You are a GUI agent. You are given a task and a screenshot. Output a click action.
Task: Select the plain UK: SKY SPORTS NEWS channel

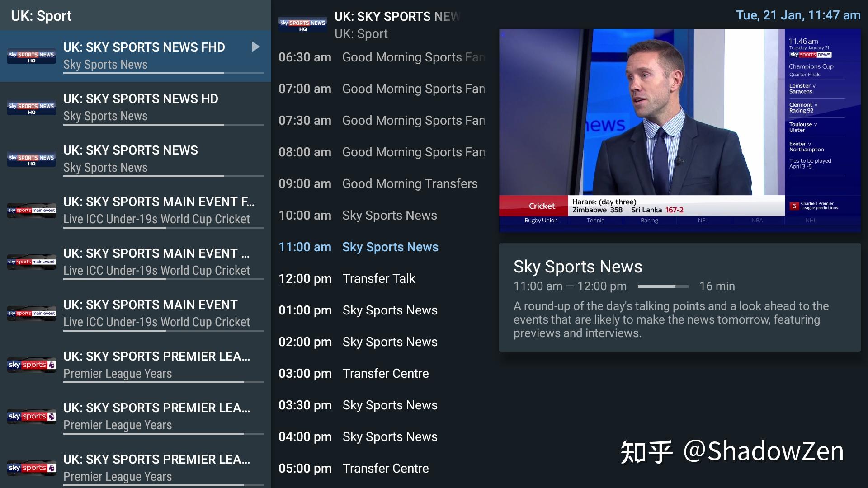point(136,159)
